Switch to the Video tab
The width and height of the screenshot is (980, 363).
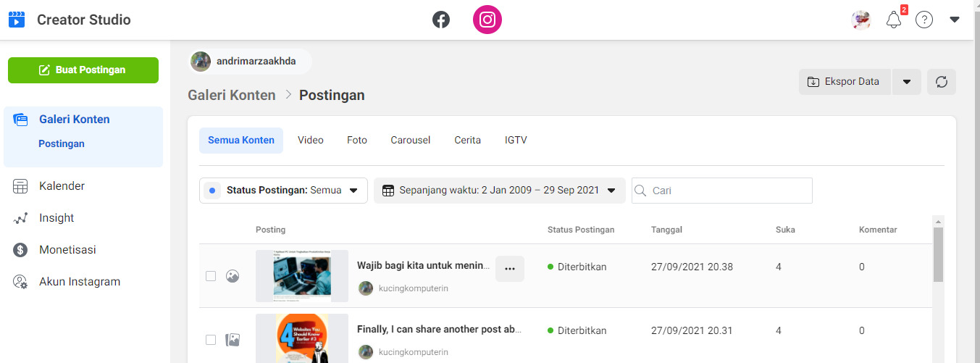[x=311, y=141]
